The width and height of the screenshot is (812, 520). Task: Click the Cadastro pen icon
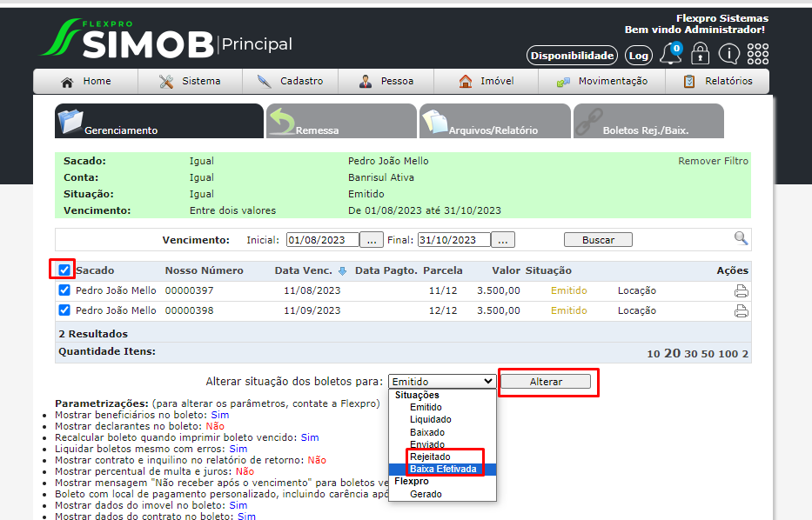coord(265,81)
